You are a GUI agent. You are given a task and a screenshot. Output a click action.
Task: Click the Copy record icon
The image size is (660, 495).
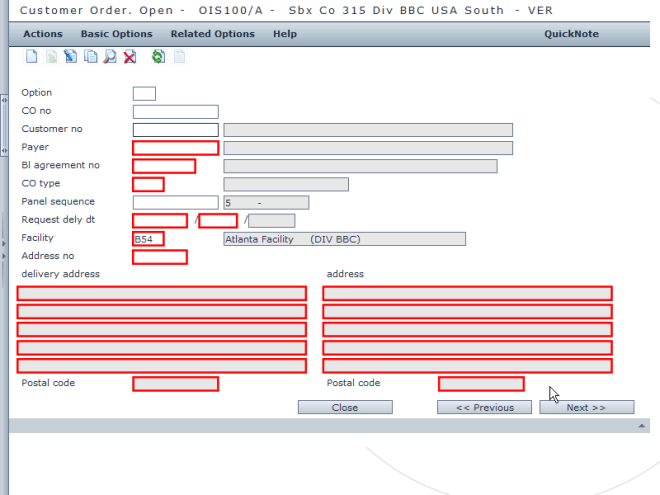click(90, 58)
